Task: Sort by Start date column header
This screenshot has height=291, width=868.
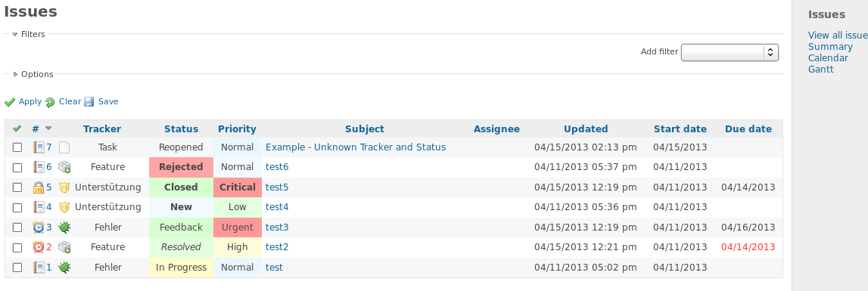Action: [x=680, y=129]
